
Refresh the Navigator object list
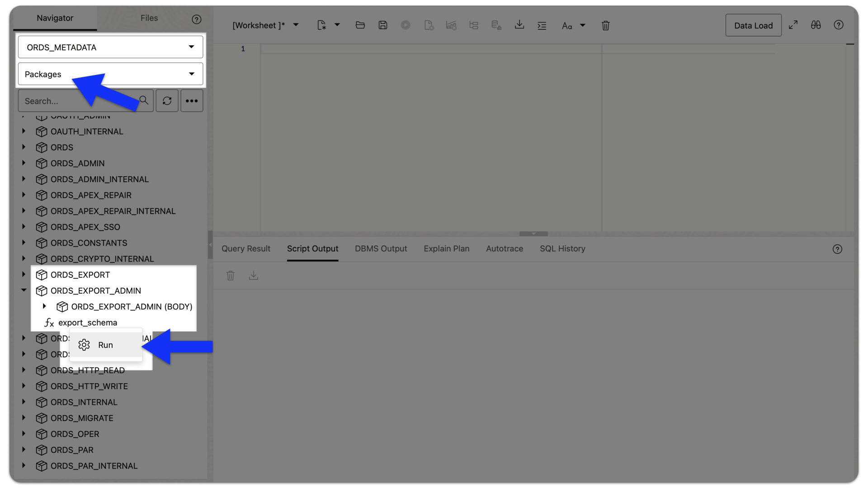click(167, 100)
